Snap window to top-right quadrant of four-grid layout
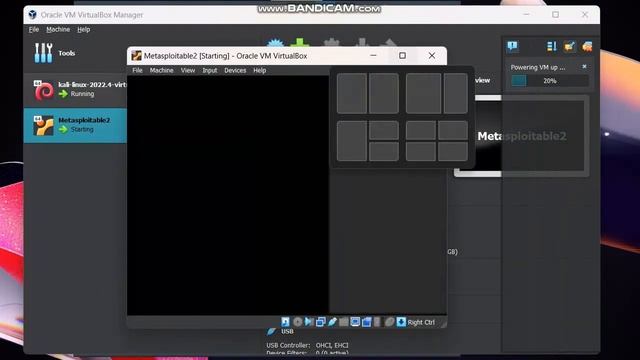 pos(453,130)
